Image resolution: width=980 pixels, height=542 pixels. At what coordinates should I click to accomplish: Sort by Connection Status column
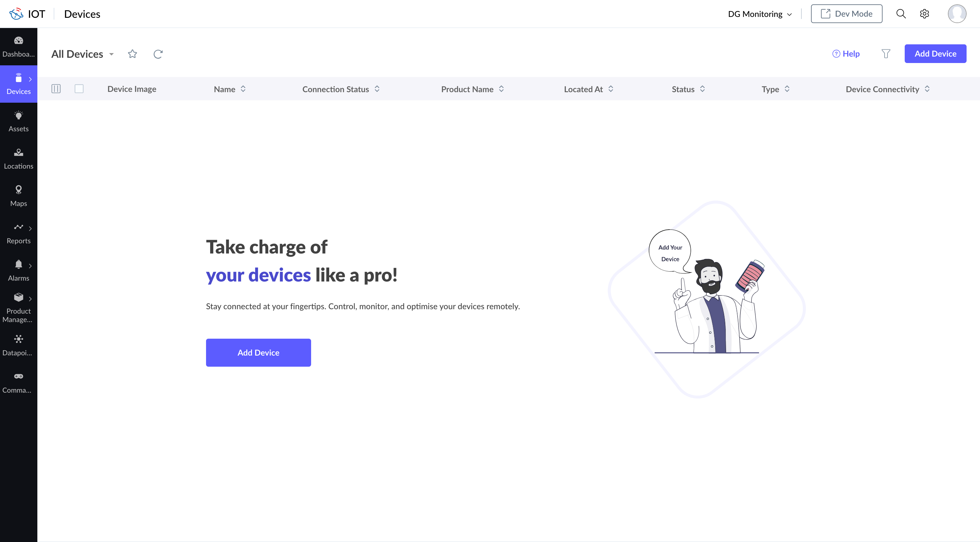click(x=377, y=89)
